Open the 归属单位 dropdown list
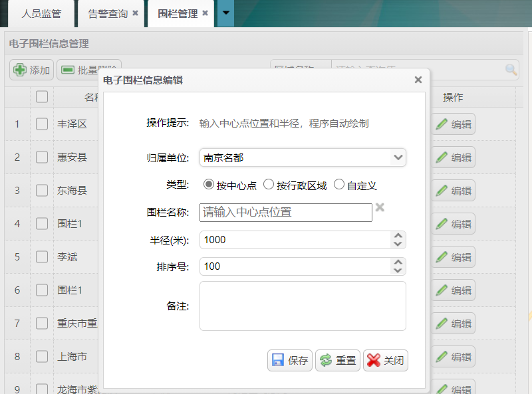 click(x=398, y=157)
